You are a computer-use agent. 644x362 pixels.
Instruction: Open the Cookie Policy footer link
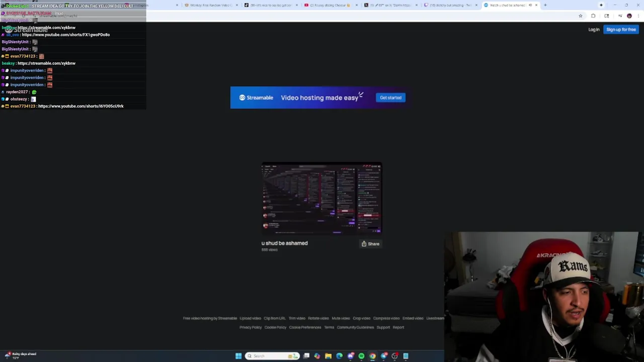[x=275, y=327]
